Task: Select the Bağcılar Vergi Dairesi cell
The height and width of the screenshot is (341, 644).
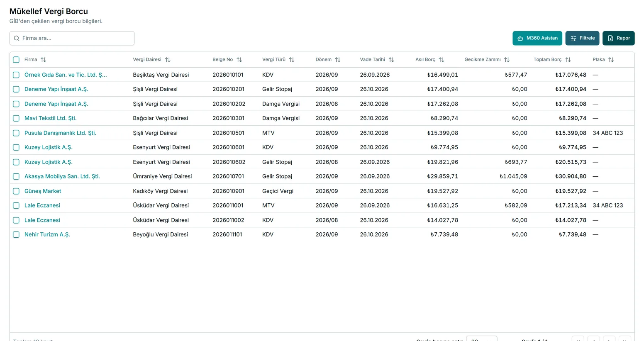Action: point(161,118)
